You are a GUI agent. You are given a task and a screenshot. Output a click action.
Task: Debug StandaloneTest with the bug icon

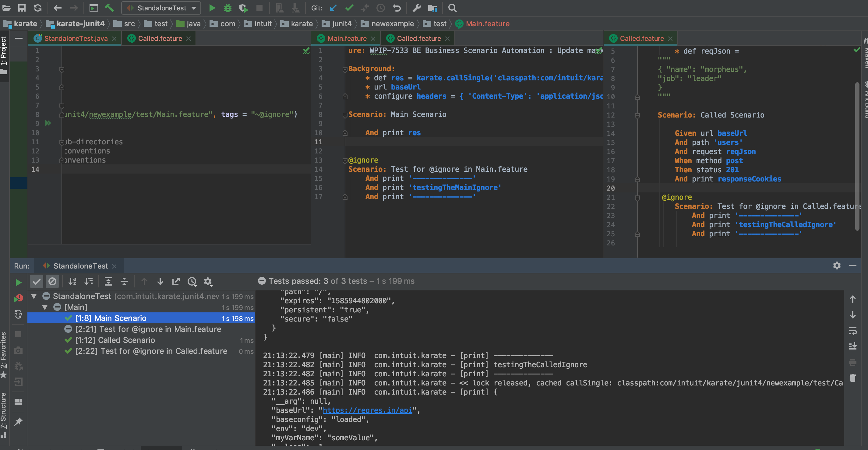[x=228, y=8]
